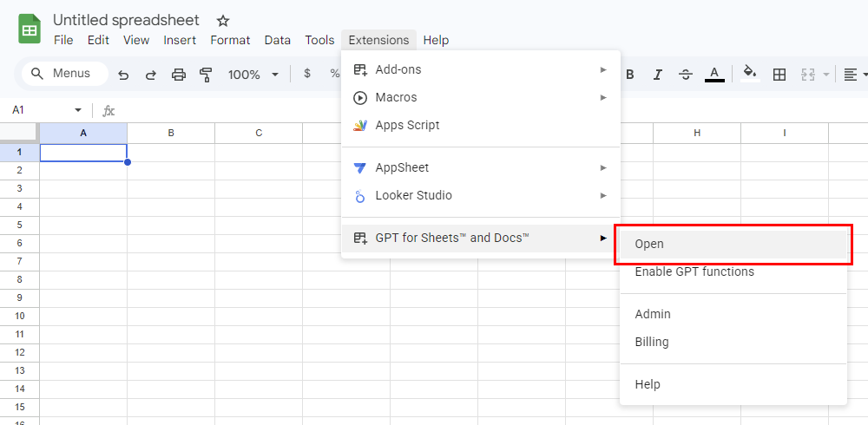868x425 pixels.
Task: Click the Menus search field
Action: pyautogui.click(x=64, y=74)
